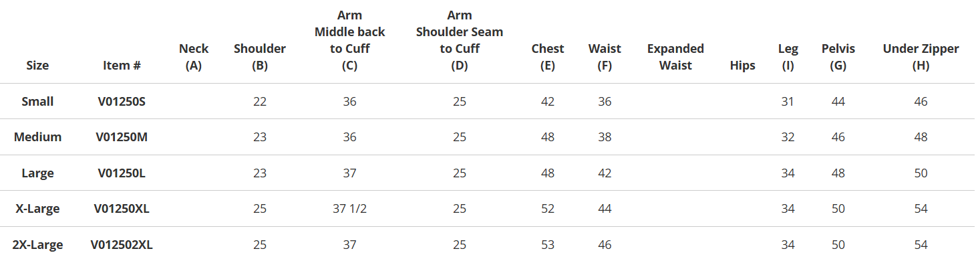Select item number V01250M
This screenshot has width=980, height=259.
pyautogui.click(x=122, y=137)
